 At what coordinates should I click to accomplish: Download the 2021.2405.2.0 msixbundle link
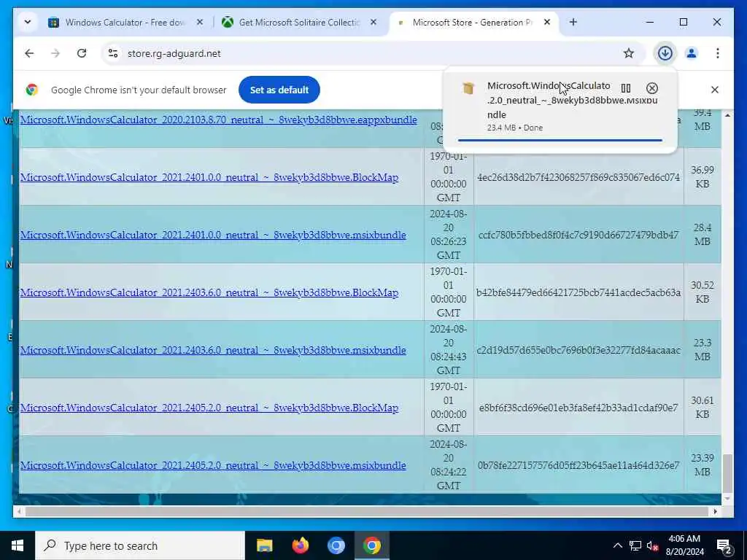pyautogui.click(x=213, y=465)
